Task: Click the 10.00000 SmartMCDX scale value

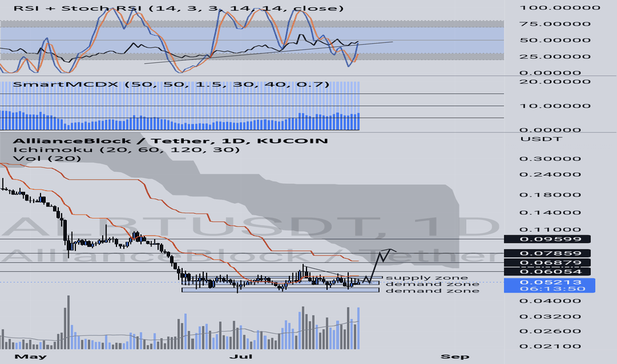Action: [x=555, y=106]
